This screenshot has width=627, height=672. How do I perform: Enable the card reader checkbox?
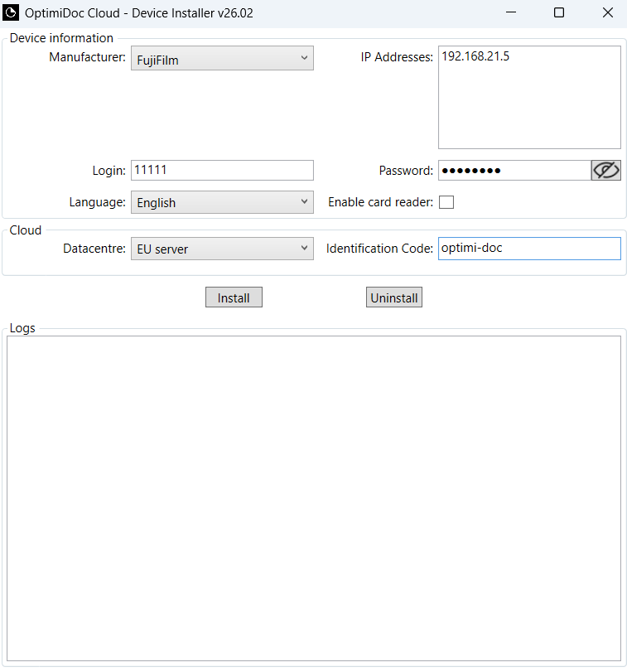pyautogui.click(x=446, y=202)
